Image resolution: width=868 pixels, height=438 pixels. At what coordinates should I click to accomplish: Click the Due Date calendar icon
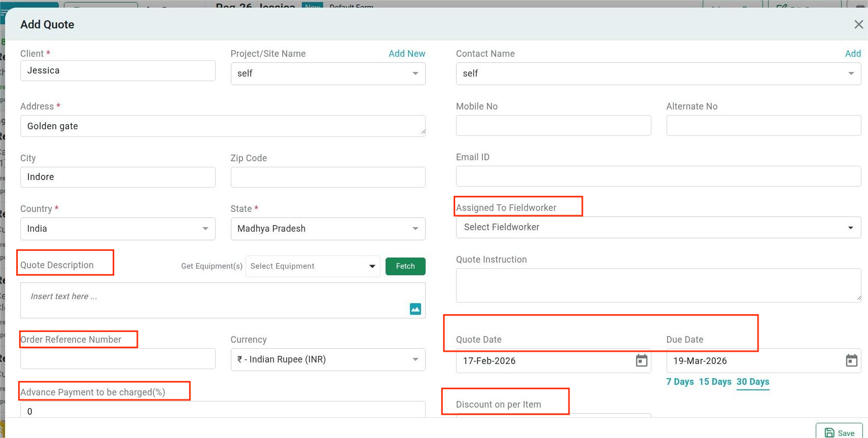pos(851,360)
